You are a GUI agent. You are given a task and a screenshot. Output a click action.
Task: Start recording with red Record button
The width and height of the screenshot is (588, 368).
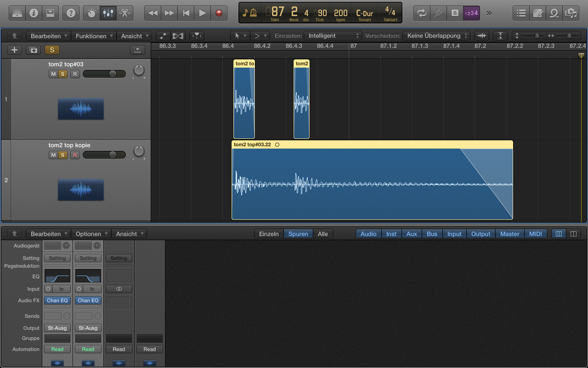coord(219,13)
